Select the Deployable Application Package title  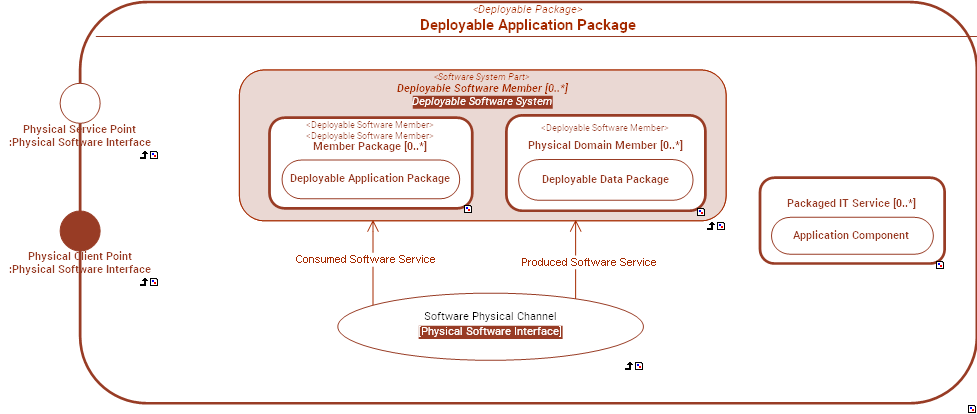(x=527, y=25)
